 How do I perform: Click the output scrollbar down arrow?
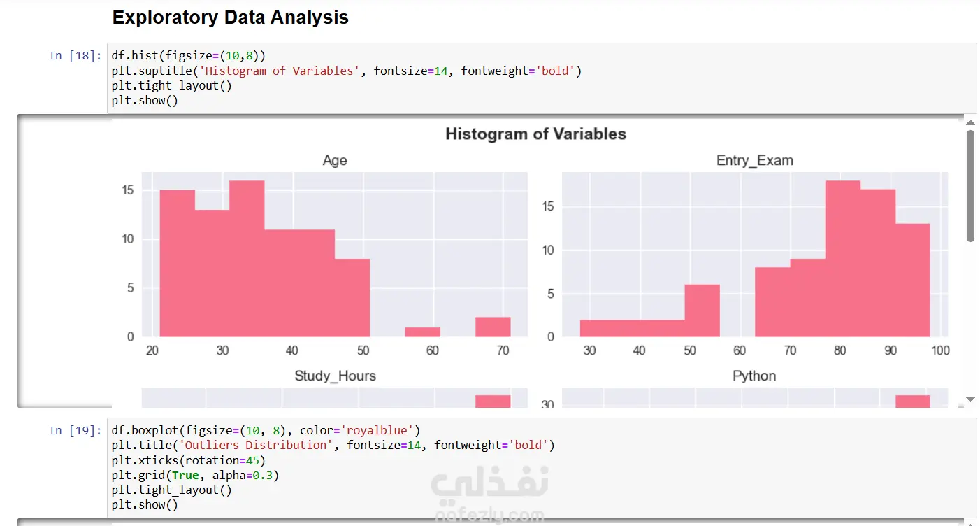[x=970, y=399]
